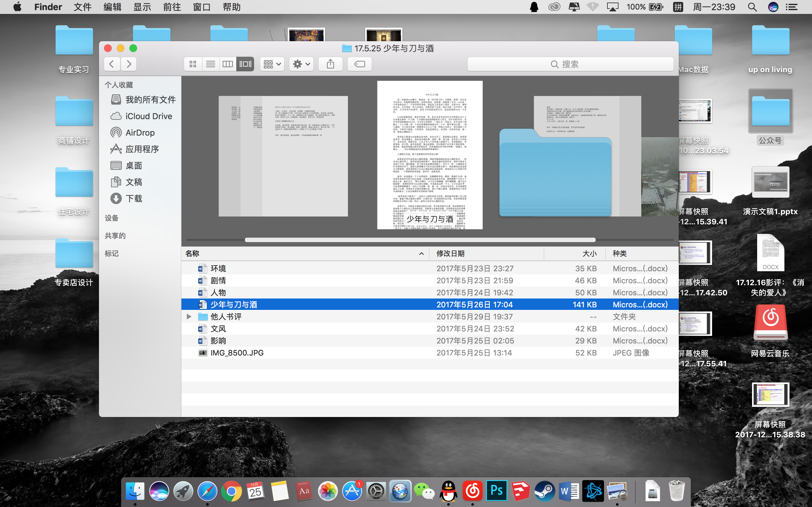Viewport: 812px width, 507px height.
Task: Click the Share button in toolbar
Action: (330, 64)
